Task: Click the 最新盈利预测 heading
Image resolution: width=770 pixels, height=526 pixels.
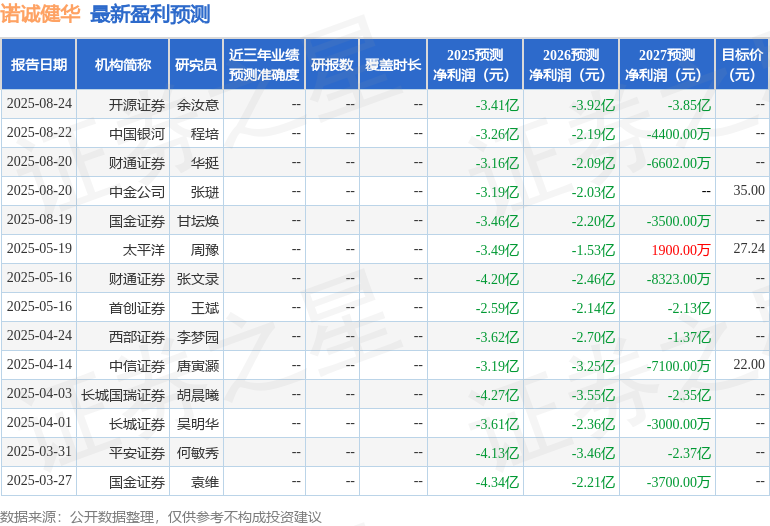Action: (x=150, y=14)
